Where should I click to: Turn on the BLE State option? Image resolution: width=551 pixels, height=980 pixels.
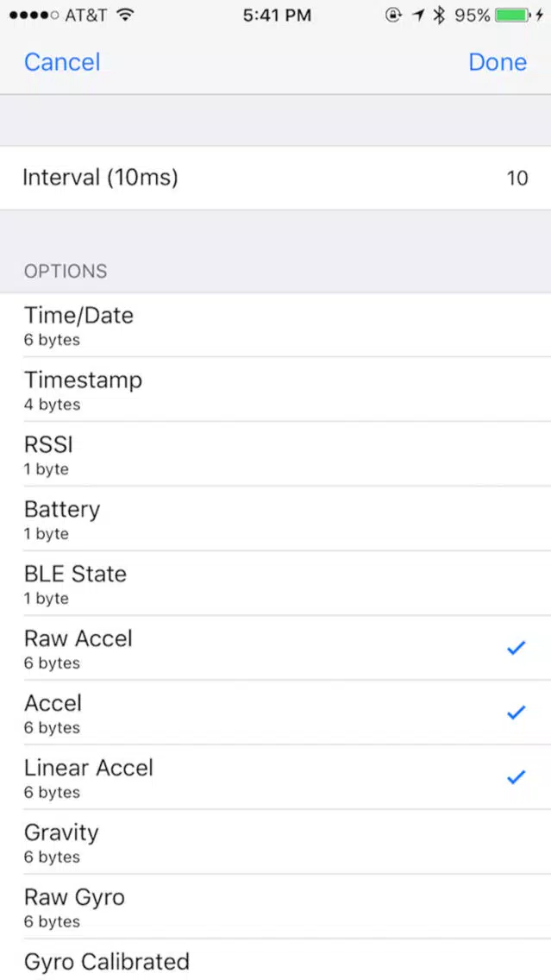[276, 583]
